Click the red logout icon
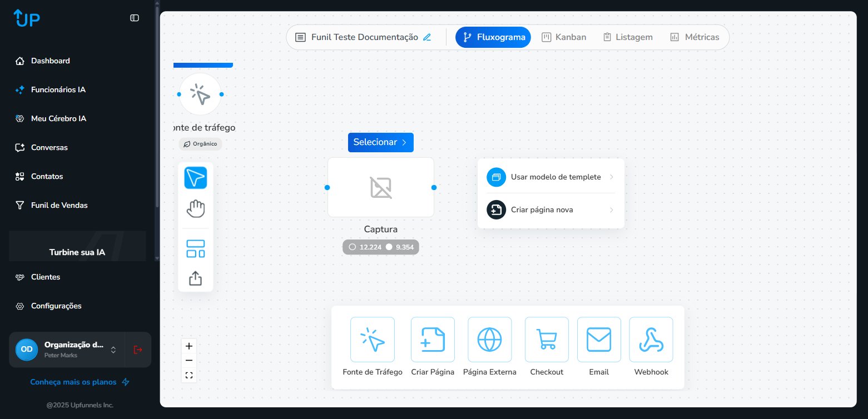Image resolution: width=868 pixels, height=419 pixels. click(138, 350)
